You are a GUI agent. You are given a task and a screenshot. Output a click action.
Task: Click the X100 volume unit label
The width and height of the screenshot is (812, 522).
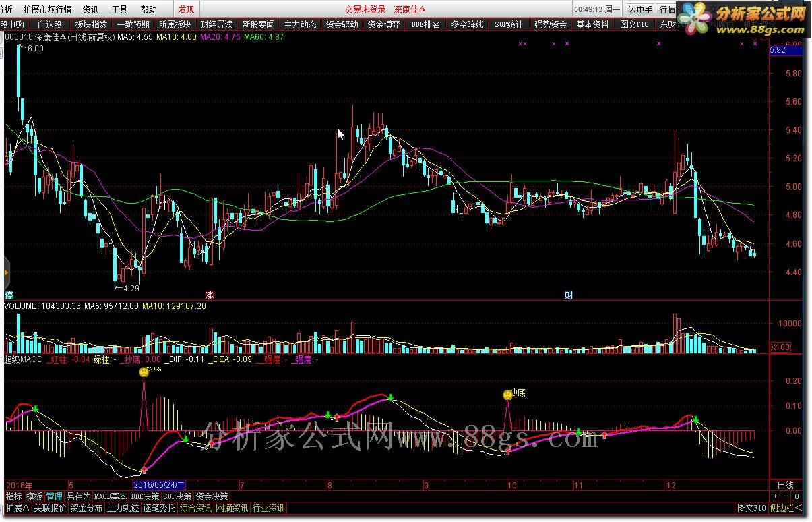pos(780,347)
